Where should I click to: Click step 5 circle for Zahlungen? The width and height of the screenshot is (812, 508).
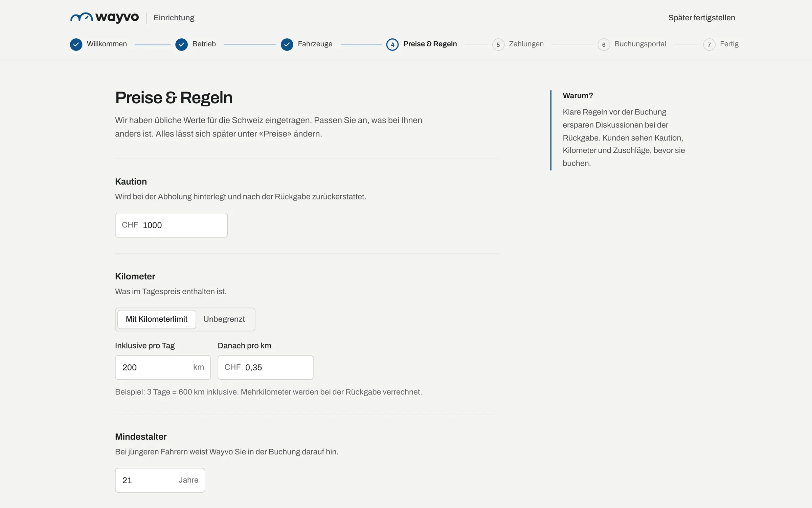[498, 44]
